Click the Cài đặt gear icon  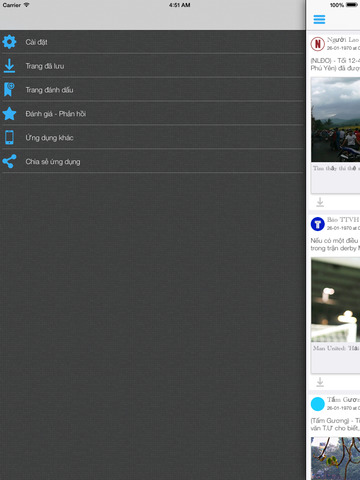(9, 42)
